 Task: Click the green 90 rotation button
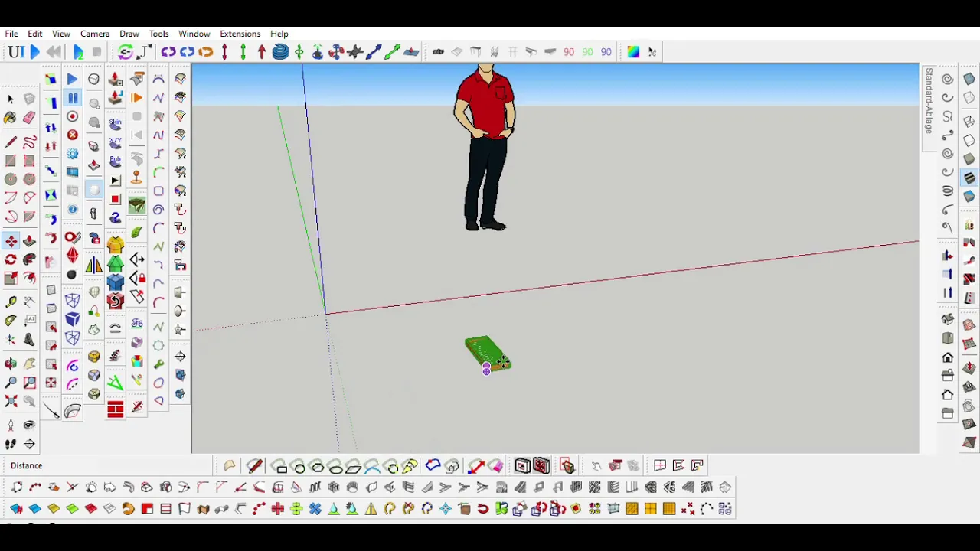587,52
